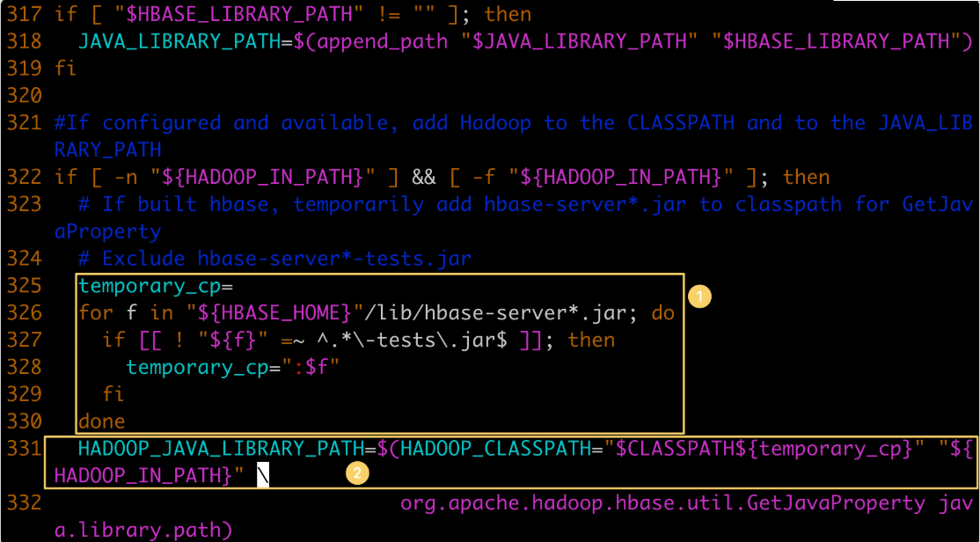Click the 'done' keyword on line 330

pos(102,421)
